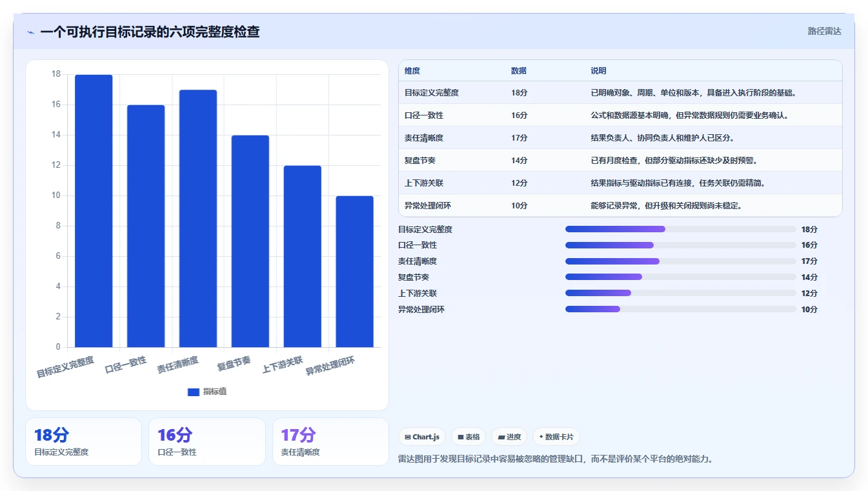868x491 pixels.
Task: Click the page title 一个可执行目标记录的六项完整度检查
Action: [150, 32]
